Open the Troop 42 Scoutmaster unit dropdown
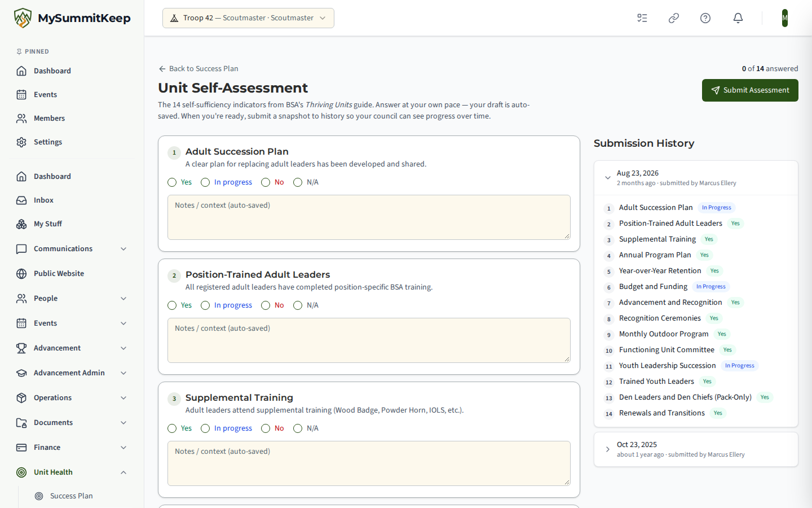 coord(248,18)
